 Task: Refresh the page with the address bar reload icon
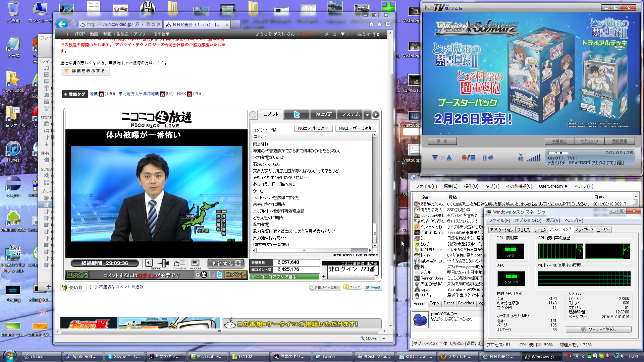pyautogui.click(x=153, y=24)
